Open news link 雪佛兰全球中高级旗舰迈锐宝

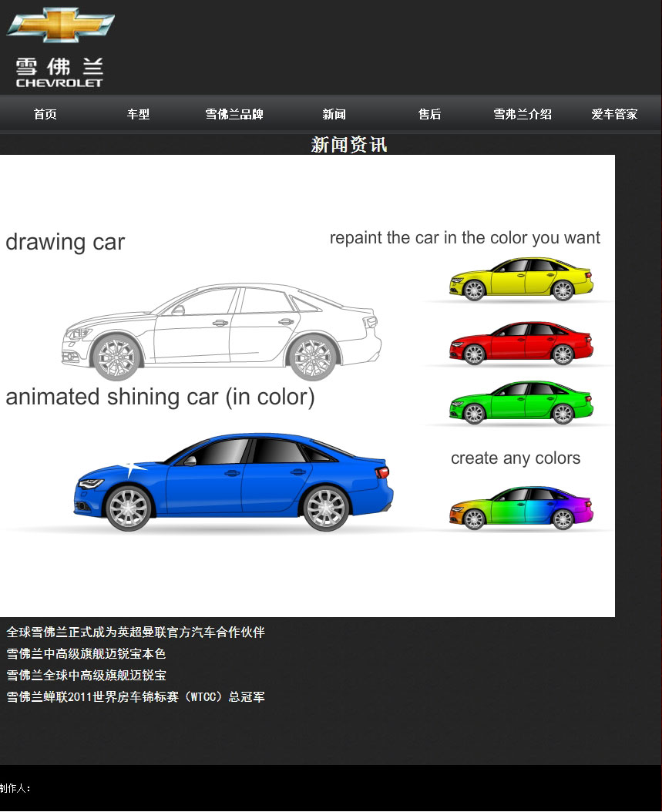86,676
